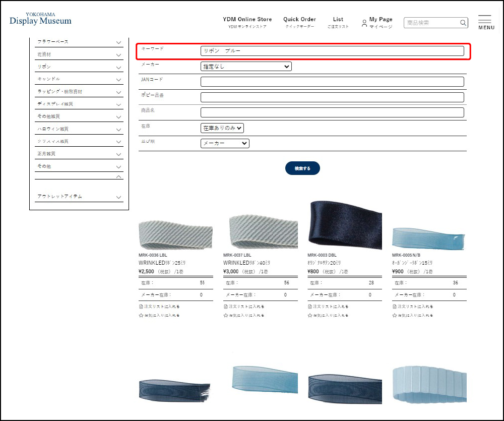Open YDM Online Store in navigation
The image size is (504, 421).
pos(247,22)
